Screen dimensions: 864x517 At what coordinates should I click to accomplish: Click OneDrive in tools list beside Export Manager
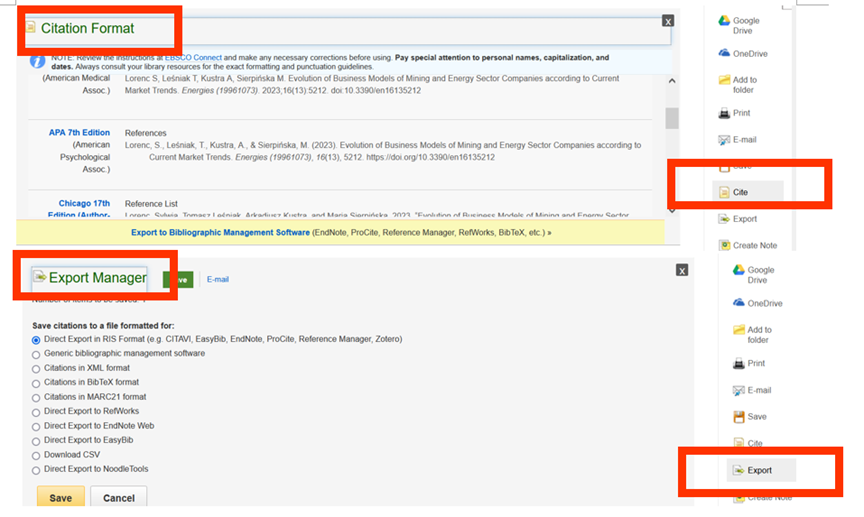757,303
